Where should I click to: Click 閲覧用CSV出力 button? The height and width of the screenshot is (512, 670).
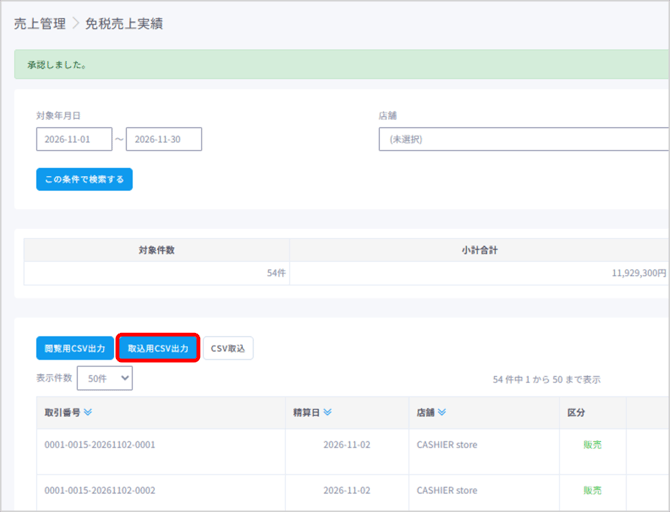(75, 348)
